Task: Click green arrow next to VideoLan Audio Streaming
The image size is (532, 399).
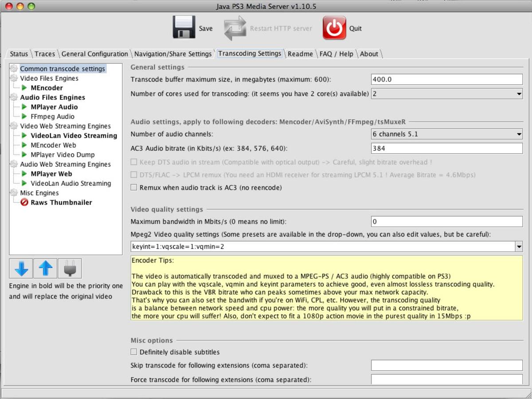Action: pyautogui.click(x=24, y=183)
